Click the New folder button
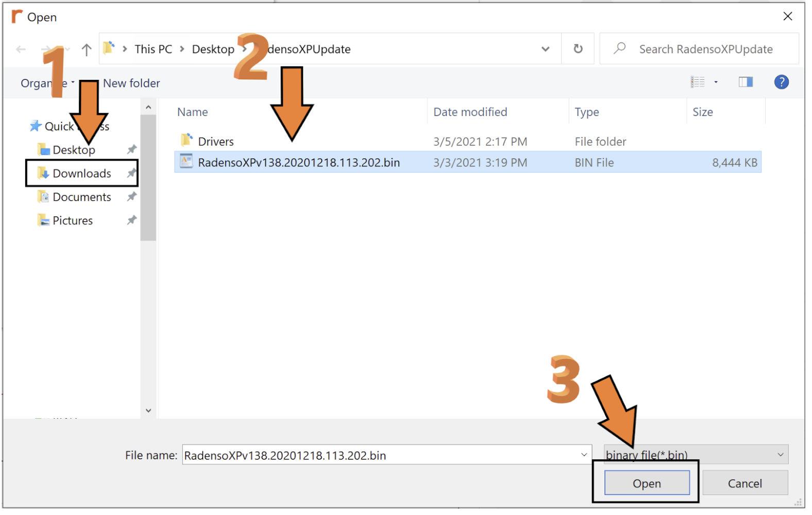 coord(131,83)
